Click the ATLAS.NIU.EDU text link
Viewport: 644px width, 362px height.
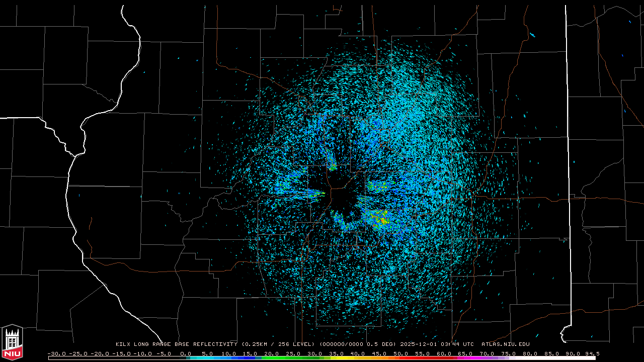506,344
